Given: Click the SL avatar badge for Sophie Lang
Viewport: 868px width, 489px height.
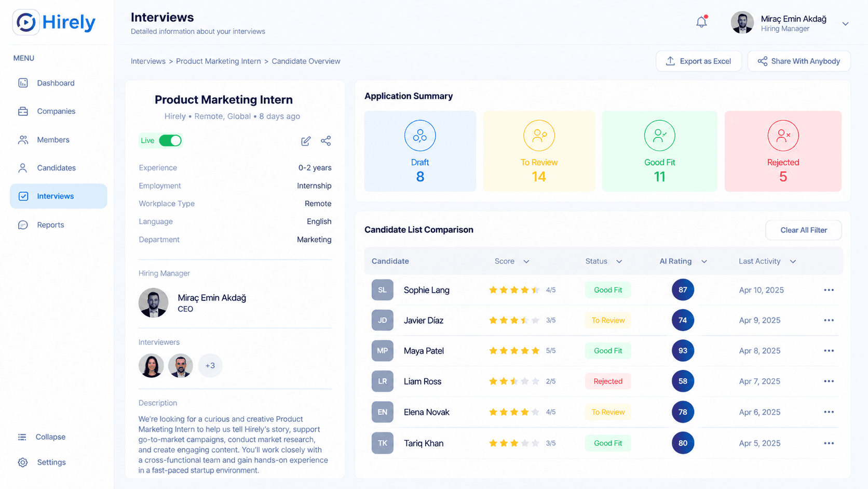Looking at the screenshot, I should point(382,290).
